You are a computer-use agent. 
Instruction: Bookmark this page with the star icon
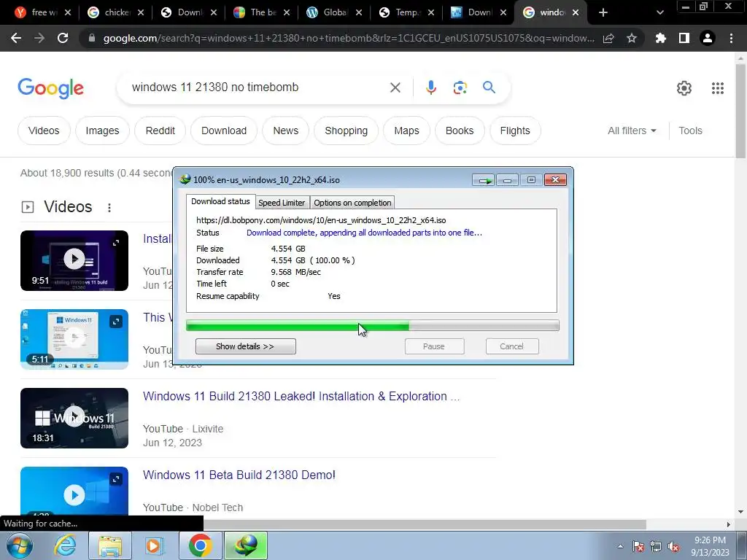tap(632, 38)
